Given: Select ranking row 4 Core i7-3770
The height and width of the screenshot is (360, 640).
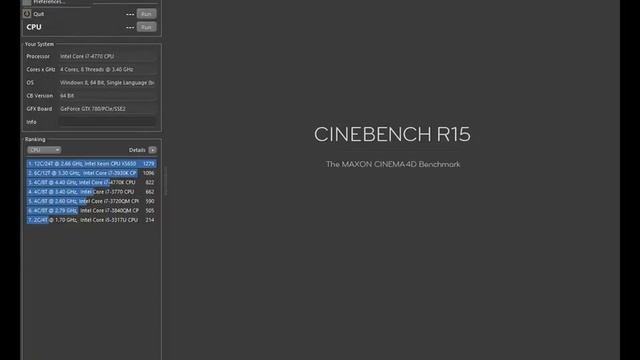Looking at the screenshot, I should 91,192.
